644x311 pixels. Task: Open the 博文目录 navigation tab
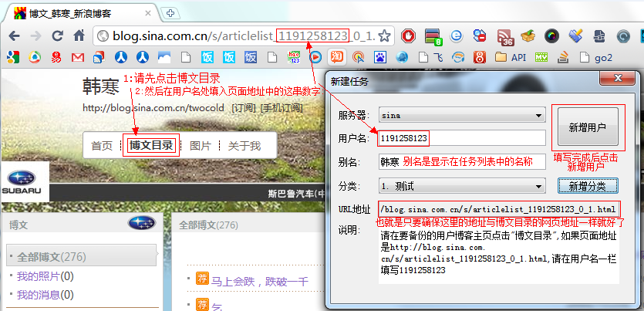[150, 145]
